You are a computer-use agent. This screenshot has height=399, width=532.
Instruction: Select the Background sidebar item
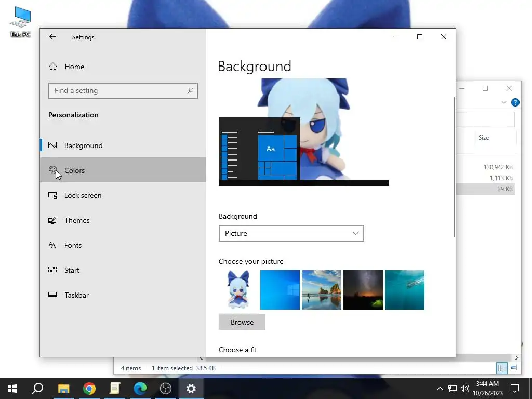123,145
